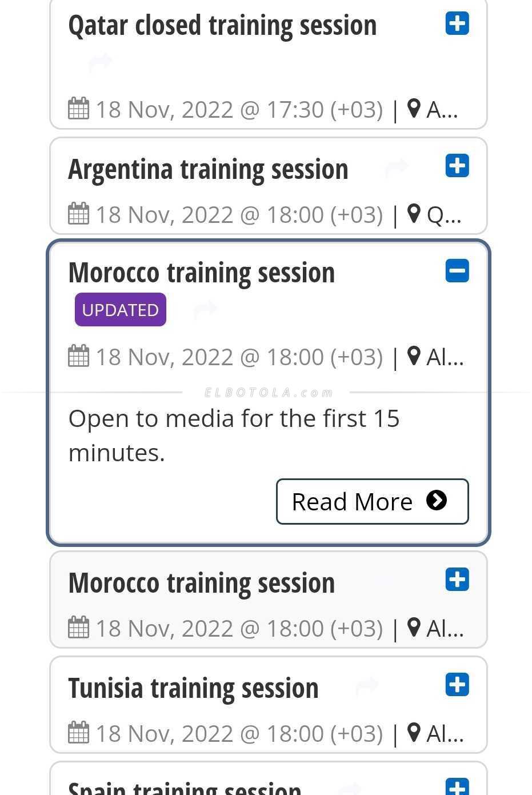Expand the Spain training session plus button
This screenshot has width=532, height=795.
point(457,787)
